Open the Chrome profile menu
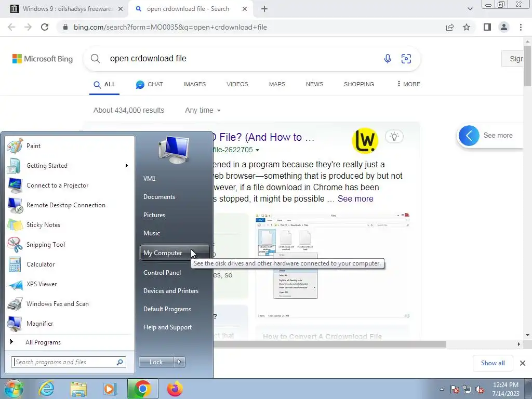Image resolution: width=532 pixels, height=399 pixels. [504, 27]
